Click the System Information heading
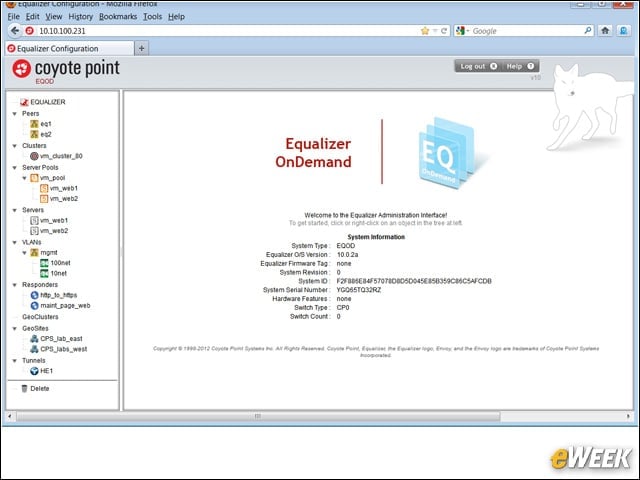The width and height of the screenshot is (640, 480). pos(376,237)
